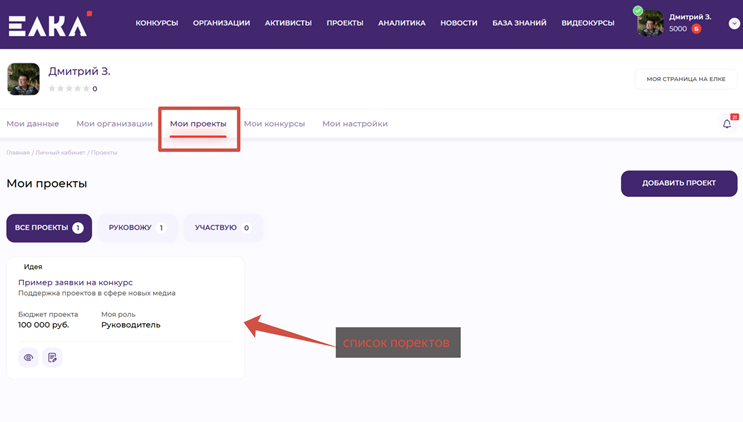Open БАЗА ЗНАНИЙ menu item
The width and height of the screenshot is (743, 422).
point(519,23)
